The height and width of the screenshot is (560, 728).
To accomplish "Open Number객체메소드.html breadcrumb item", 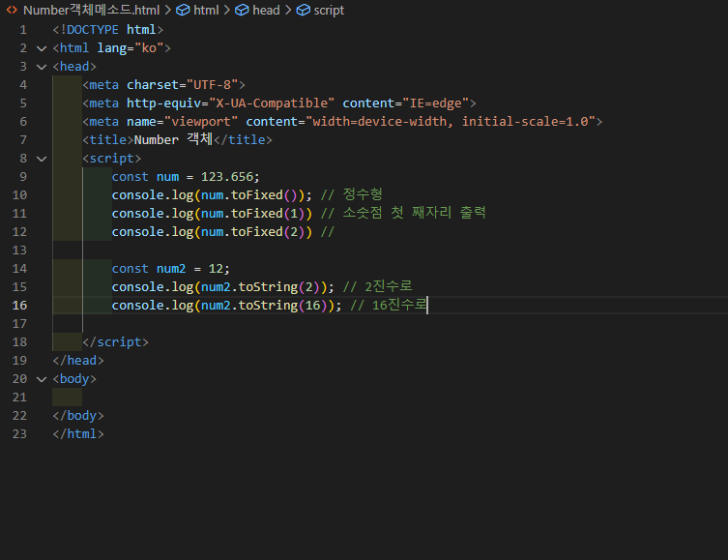I will coord(92,10).
